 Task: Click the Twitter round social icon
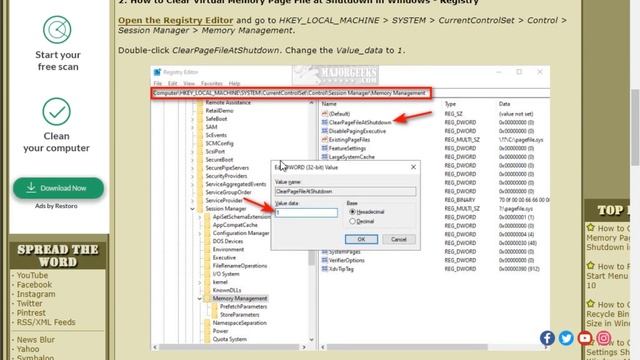point(566,338)
